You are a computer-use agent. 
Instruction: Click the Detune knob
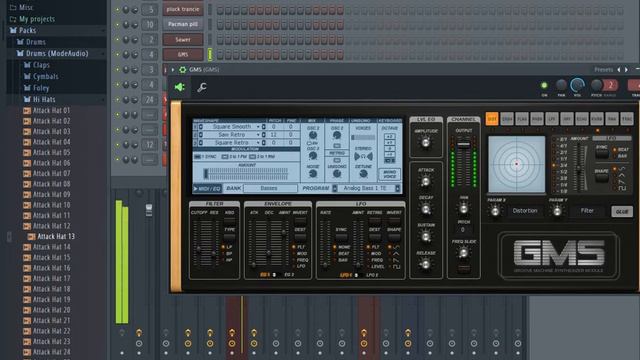363,174
